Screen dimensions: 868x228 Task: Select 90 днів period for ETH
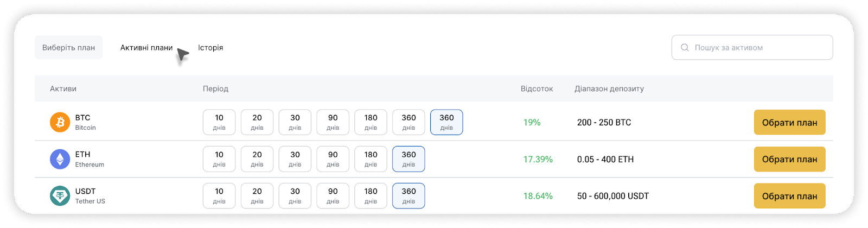(333, 159)
